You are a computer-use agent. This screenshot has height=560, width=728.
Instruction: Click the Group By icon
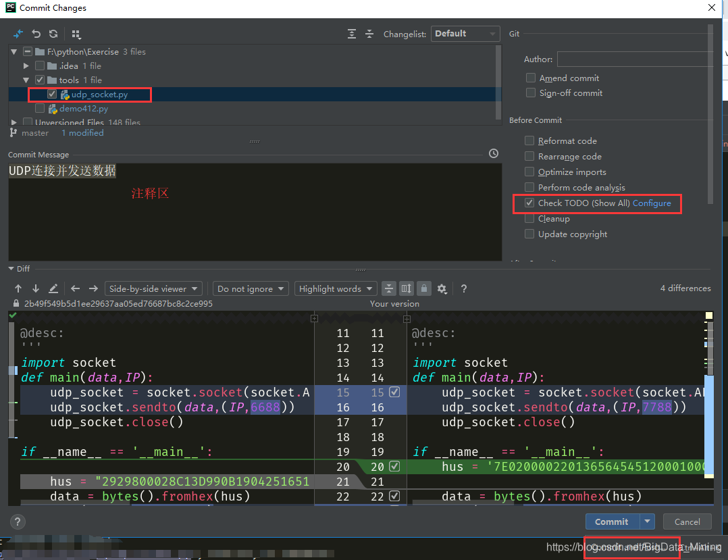[x=76, y=34]
